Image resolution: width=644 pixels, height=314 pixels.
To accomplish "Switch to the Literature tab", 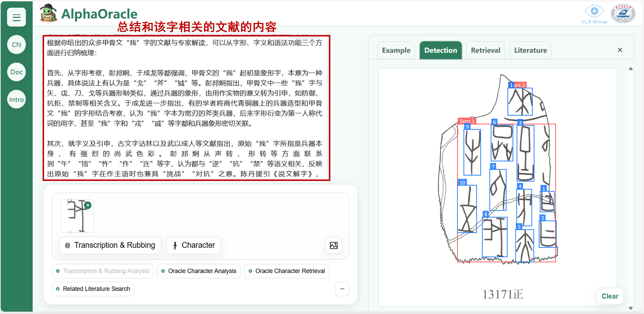I will point(530,51).
